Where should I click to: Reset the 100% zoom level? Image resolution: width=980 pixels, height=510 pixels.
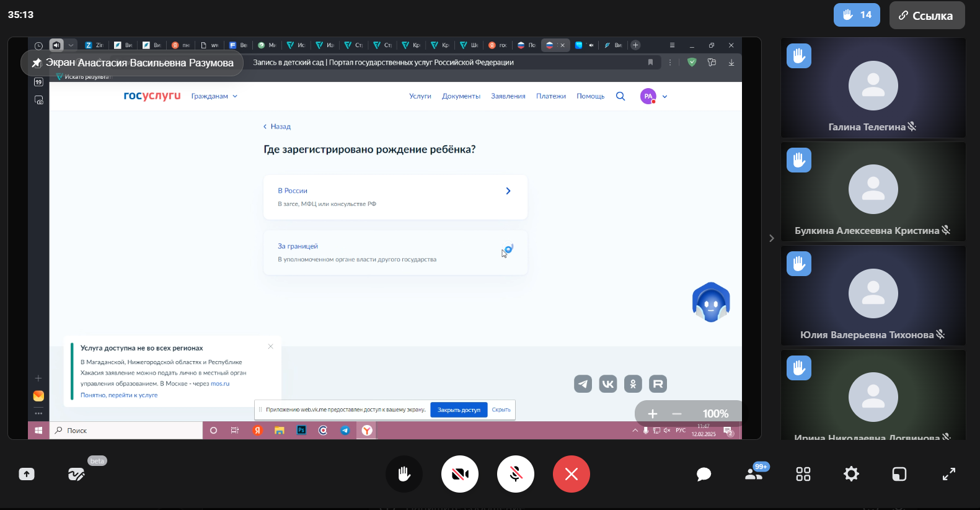click(715, 414)
